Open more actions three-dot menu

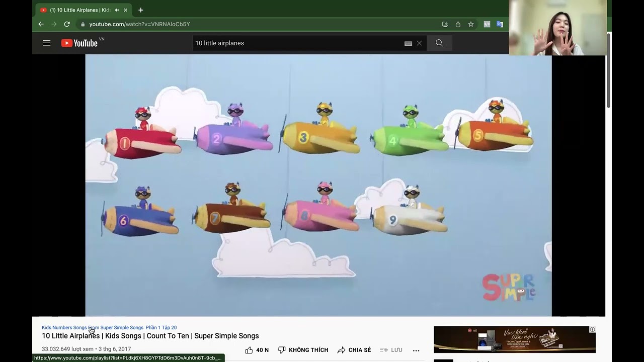[416, 350]
